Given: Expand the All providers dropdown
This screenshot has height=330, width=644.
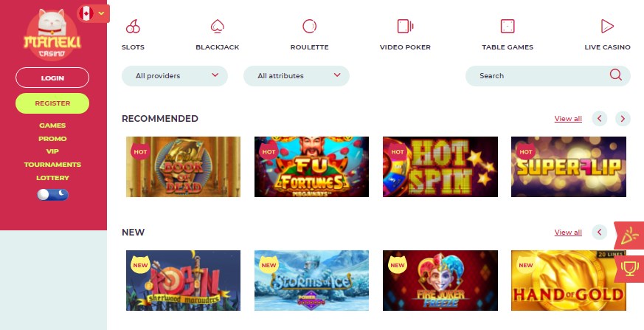Looking at the screenshot, I should (175, 76).
